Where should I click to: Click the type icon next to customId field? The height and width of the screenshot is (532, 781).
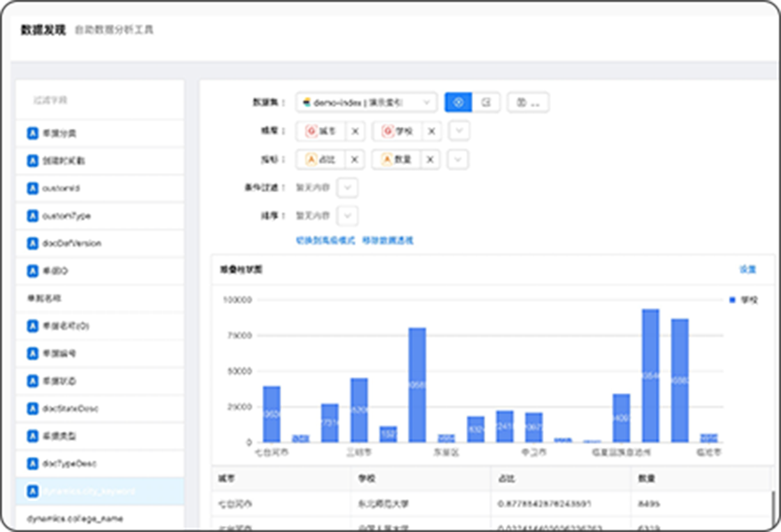(33, 189)
